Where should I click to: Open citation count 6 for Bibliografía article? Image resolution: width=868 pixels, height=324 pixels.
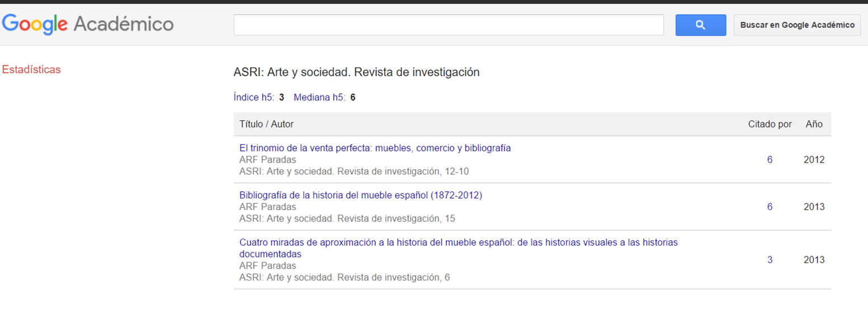click(x=770, y=207)
